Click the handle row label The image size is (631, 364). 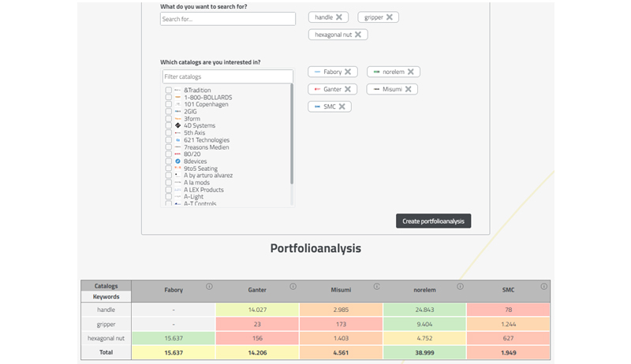coord(106,310)
